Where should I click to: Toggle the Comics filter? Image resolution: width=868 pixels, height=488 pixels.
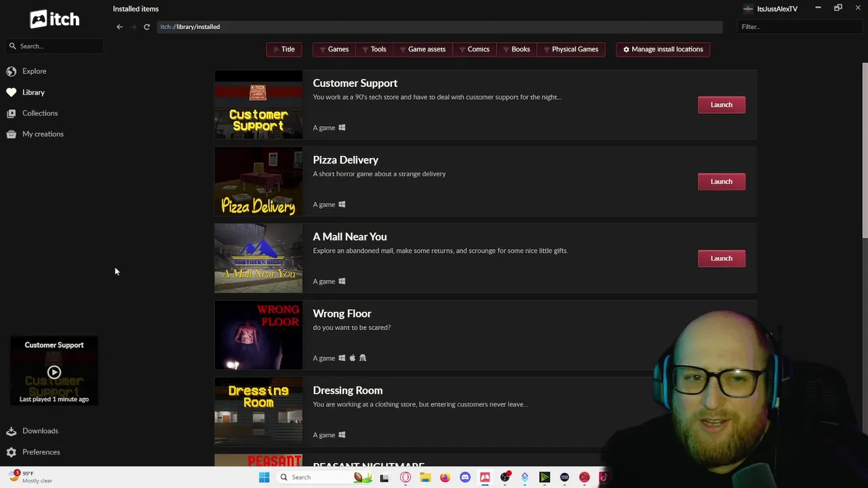(474, 49)
